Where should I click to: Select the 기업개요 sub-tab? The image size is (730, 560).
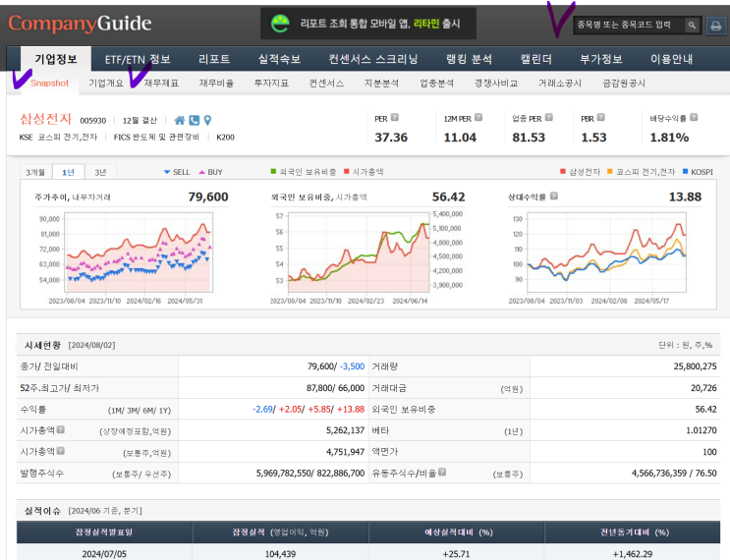point(106,84)
